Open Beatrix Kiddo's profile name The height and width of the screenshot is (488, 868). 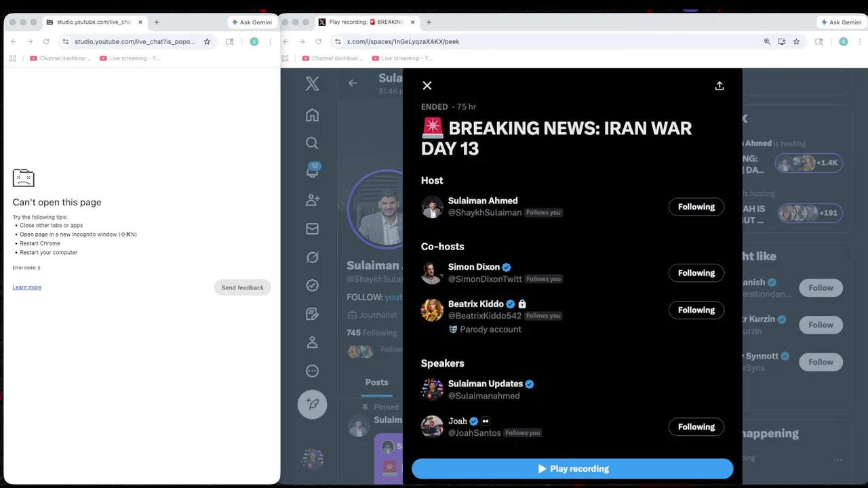click(476, 304)
